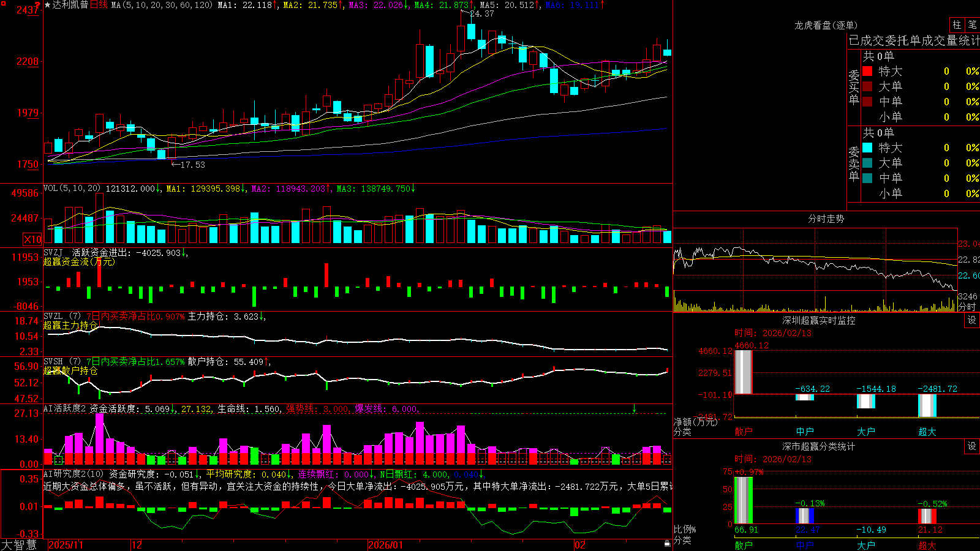Click the 分时 label under intraday chart
Viewport: 980px width, 551px height.
pos(967,307)
